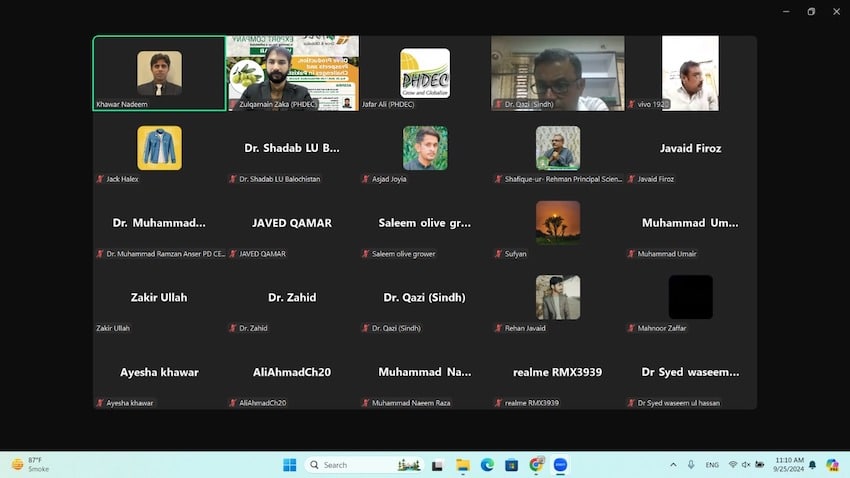Open the notifications bell icon
The width and height of the screenshot is (850, 478).
click(812, 465)
